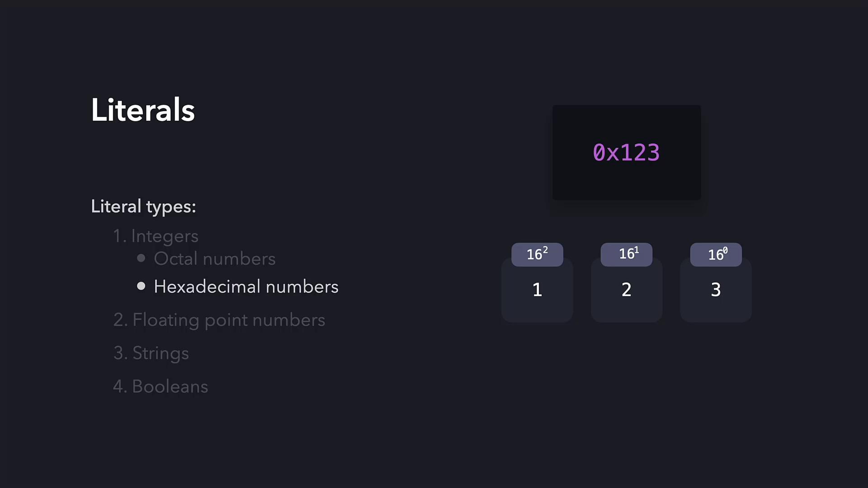868x488 pixels.
Task: Click the Literals slide title
Action: tap(143, 110)
